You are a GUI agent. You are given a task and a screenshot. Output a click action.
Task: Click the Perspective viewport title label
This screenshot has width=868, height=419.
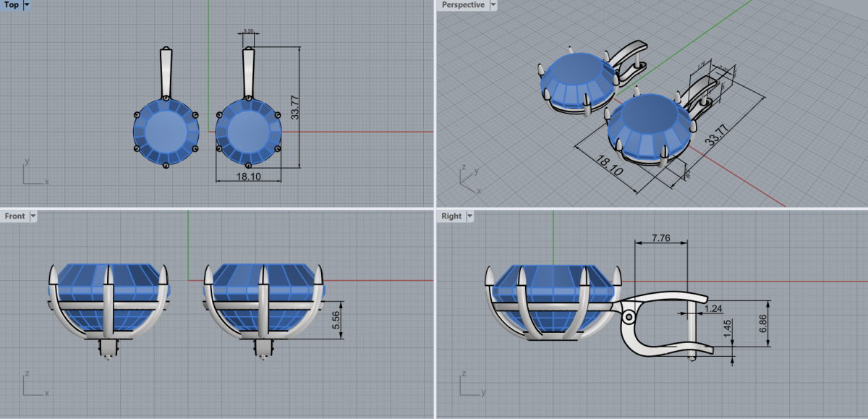click(463, 5)
